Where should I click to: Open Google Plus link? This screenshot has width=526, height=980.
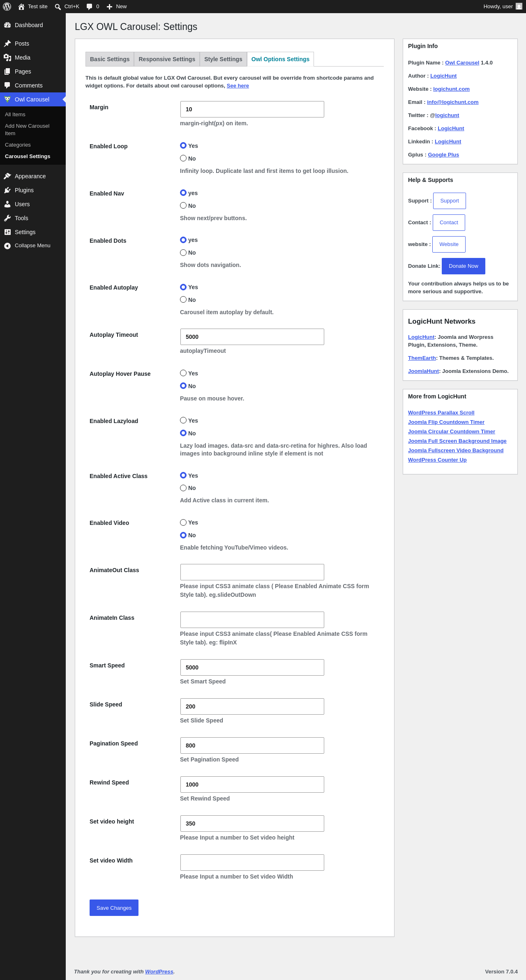pyautogui.click(x=443, y=155)
